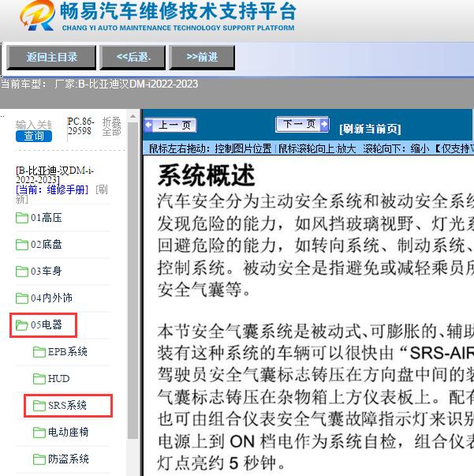Open the HUD folder icon
The image size is (474, 476).
click(x=39, y=379)
